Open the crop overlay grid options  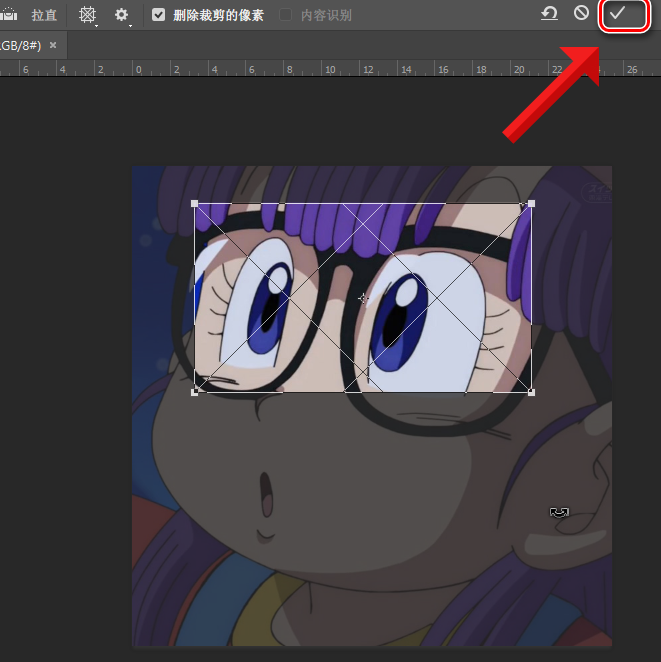tap(88, 15)
